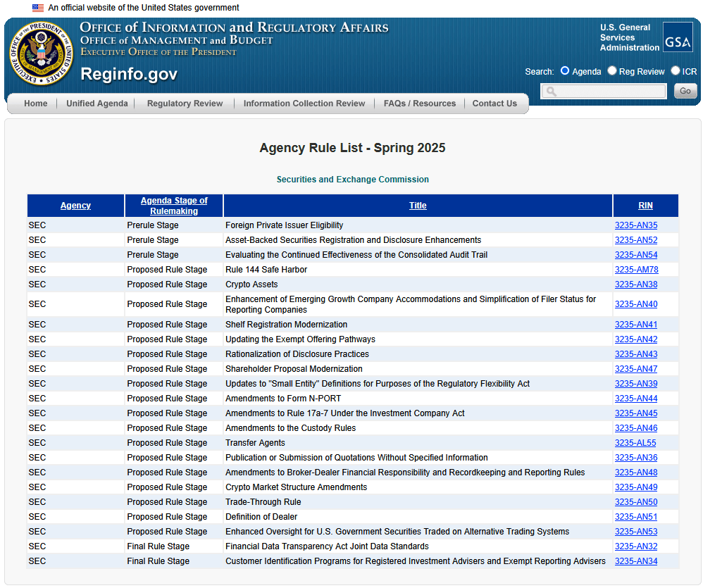Sort by Agenda Stage of Rulemaking header
The width and height of the screenshot is (703, 588).
[174, 206]
